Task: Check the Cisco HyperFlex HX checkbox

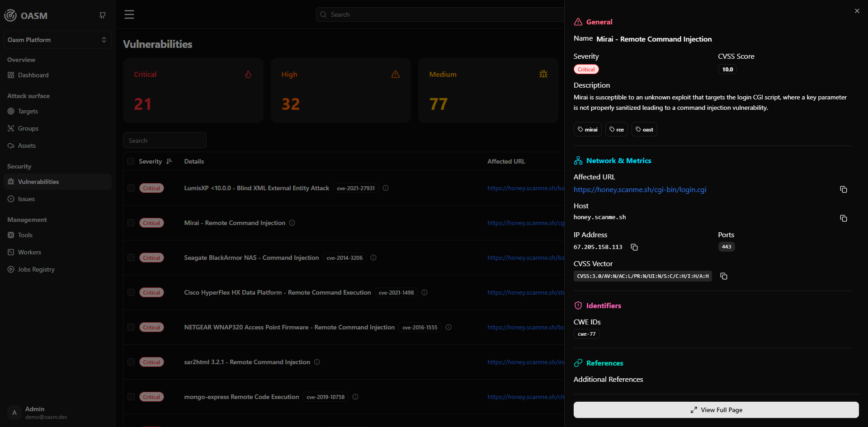Action: pos(131,292)
